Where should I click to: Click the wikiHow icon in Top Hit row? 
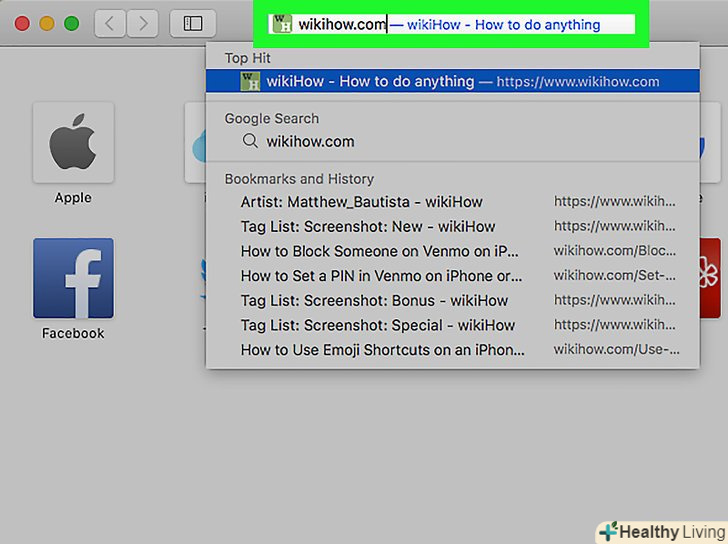pos(250,82)
